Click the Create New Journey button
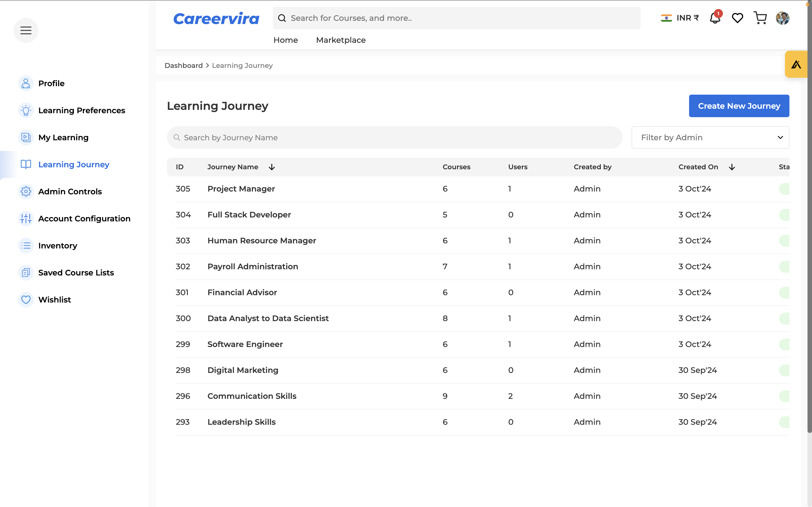Image resolution: width=812 pixels, height=507 pixels. [739, 106]
